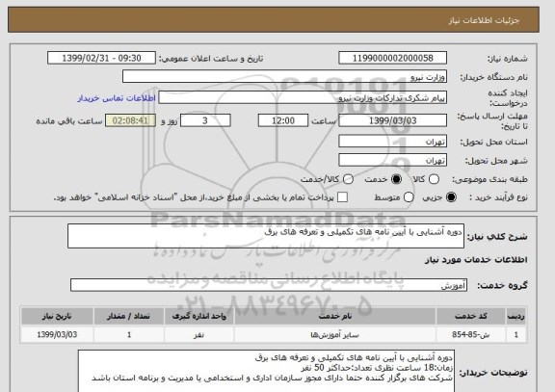Viewport: 555px width, 392px height.
Task: Click the remaining time field 02:08:41
Action: pos(130,120)
